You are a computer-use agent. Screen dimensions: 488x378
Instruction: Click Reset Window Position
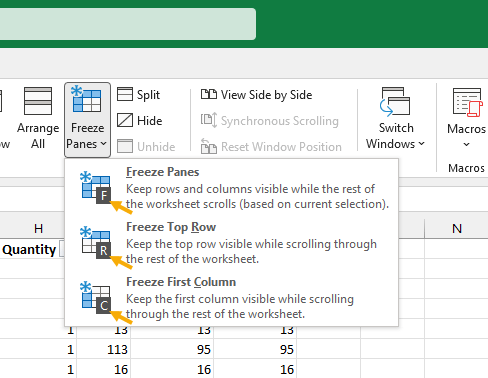pos(271,147)
